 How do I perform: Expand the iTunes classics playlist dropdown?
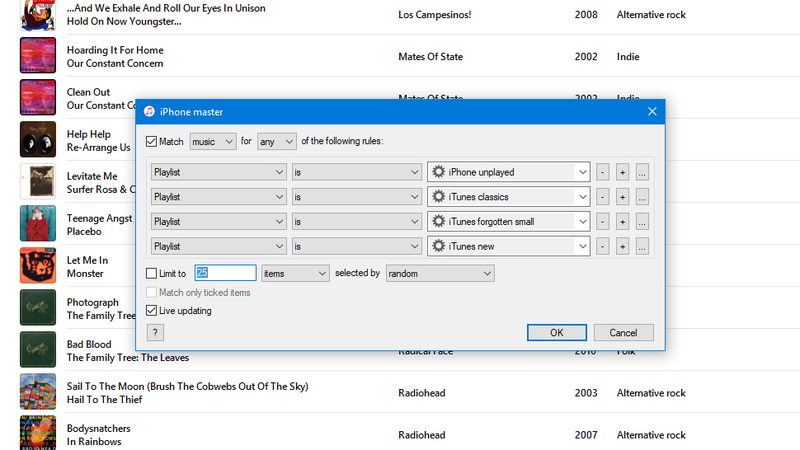click(x=582, y=197)
